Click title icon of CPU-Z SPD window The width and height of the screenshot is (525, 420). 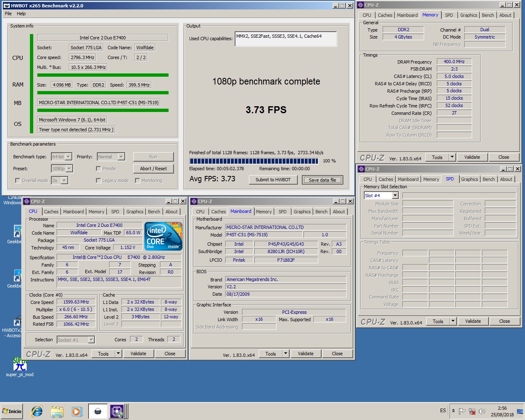(362, 169)
